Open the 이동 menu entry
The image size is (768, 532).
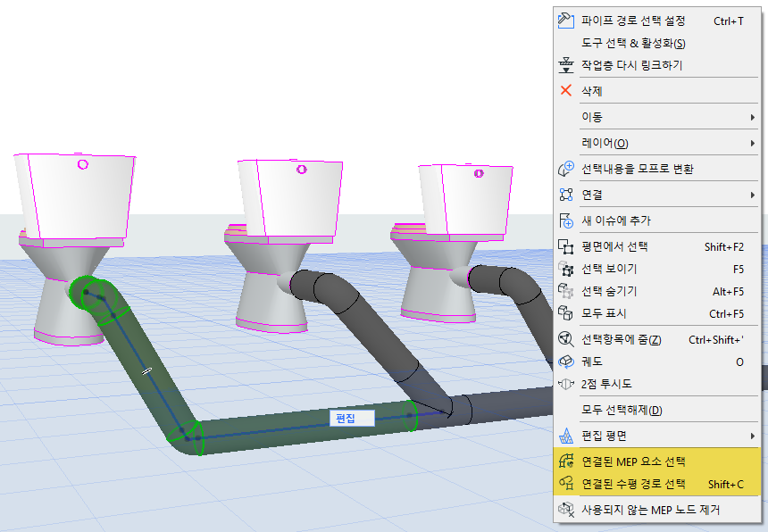click(656, 118)
